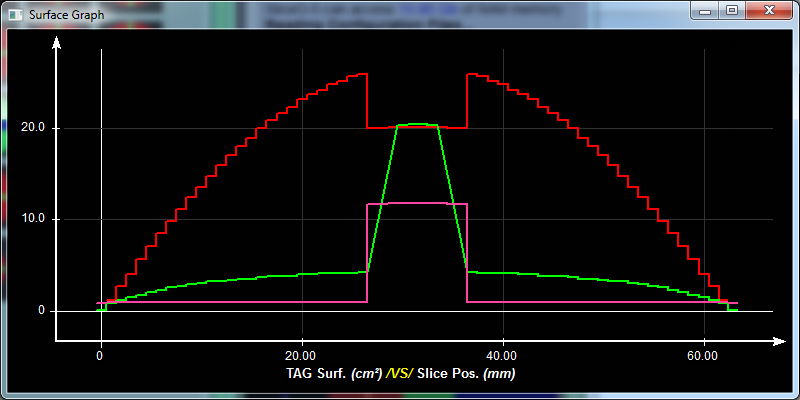Screen dimensions: 800x400
Task: Click the Surface Graph title bar text
Action: pos(64,14)
